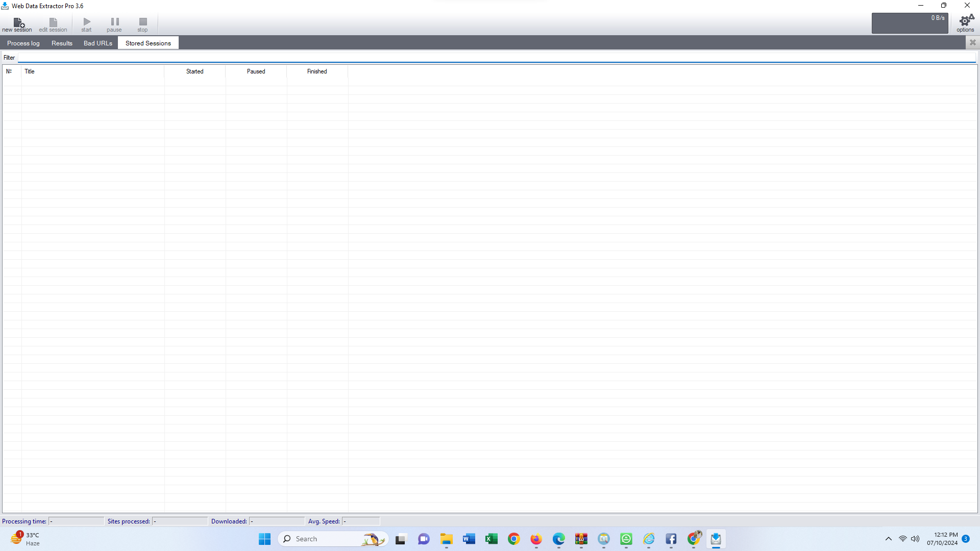Open the Results tab

(x=62, y=43)
